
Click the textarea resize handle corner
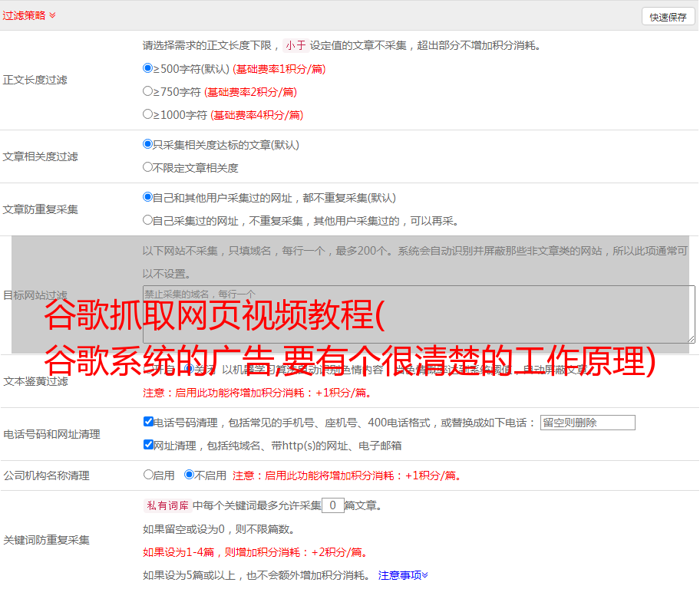tap(691, 338)
